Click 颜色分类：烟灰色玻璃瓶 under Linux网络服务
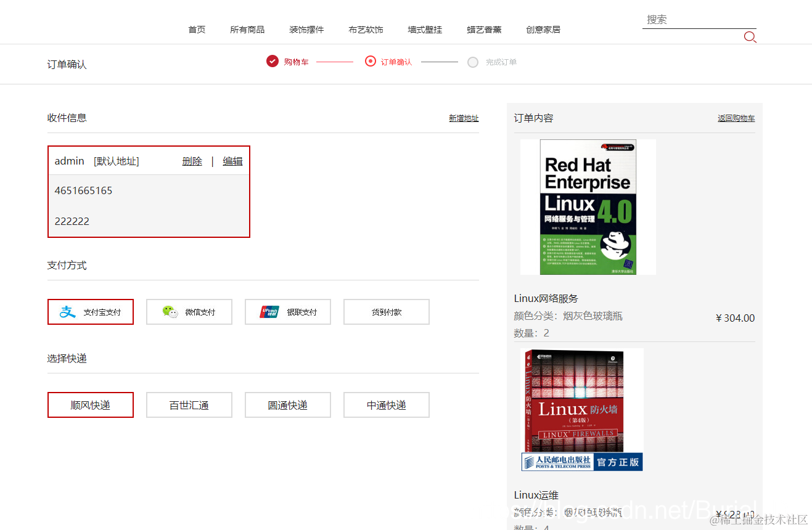 pos(568,316)
